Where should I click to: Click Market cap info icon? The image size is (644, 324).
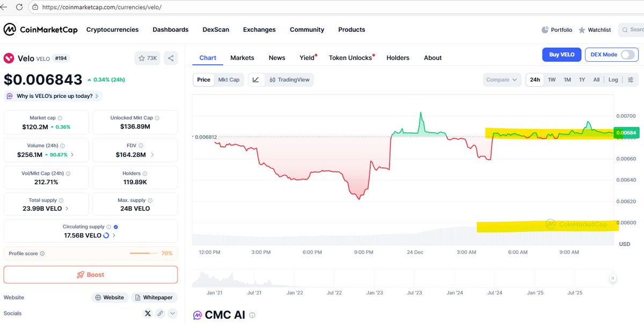click(x=60, y=118)
